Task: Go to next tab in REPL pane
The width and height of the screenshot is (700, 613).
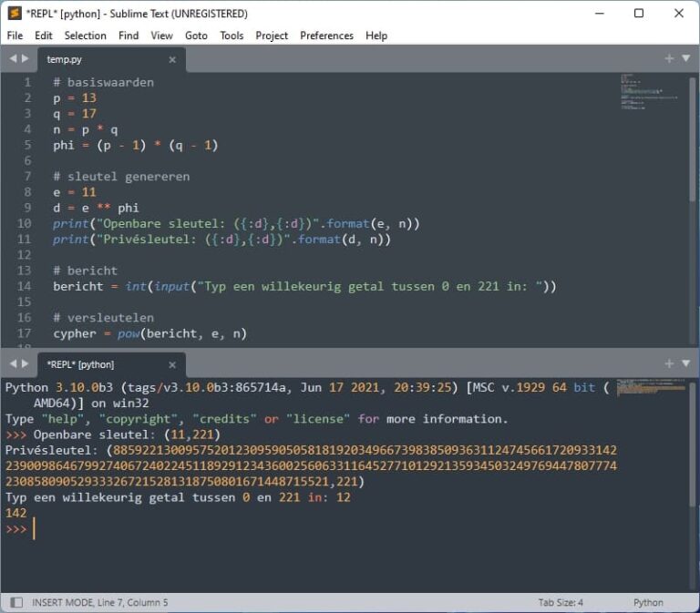Action: point(25,363)
